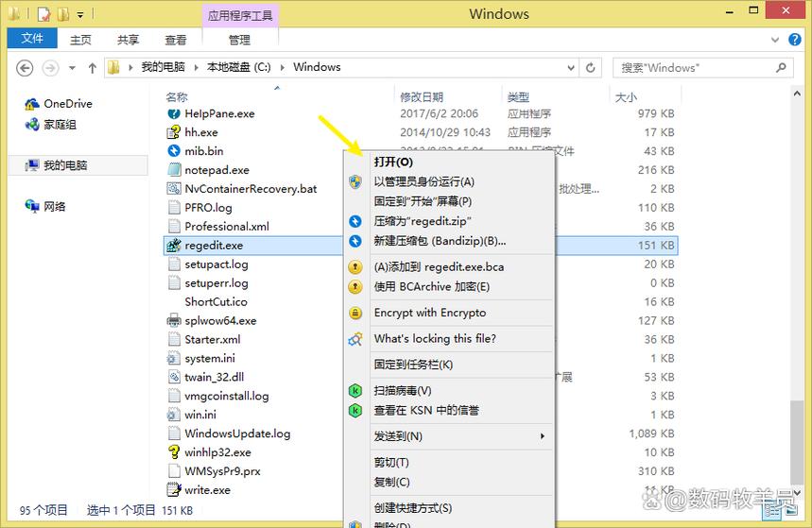Click the Kaspersky icon beside 扫描病毒
Image resolution: width=812 pixels, height=528 pixels.
coord(355,391)
